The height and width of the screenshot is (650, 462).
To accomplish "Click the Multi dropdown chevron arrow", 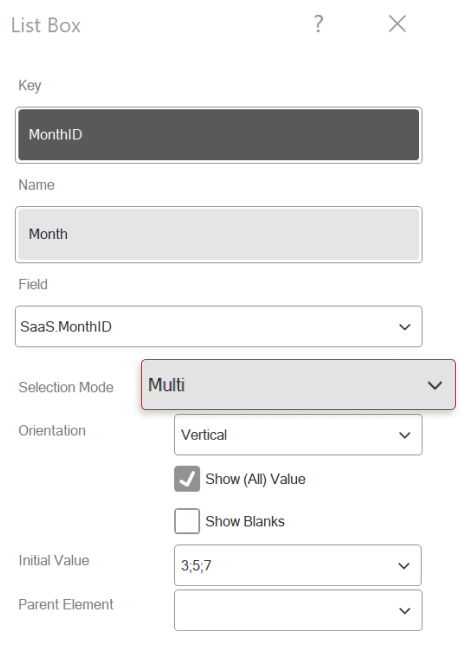I will point(435,386).
